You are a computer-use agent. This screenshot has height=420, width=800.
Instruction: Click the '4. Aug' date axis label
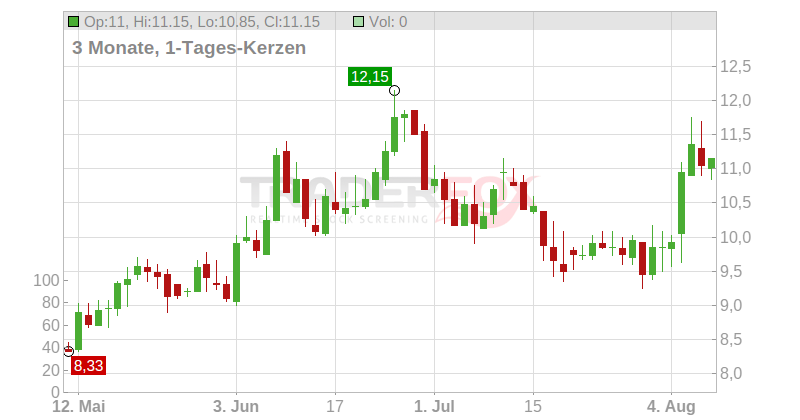(x=671, y=407)
